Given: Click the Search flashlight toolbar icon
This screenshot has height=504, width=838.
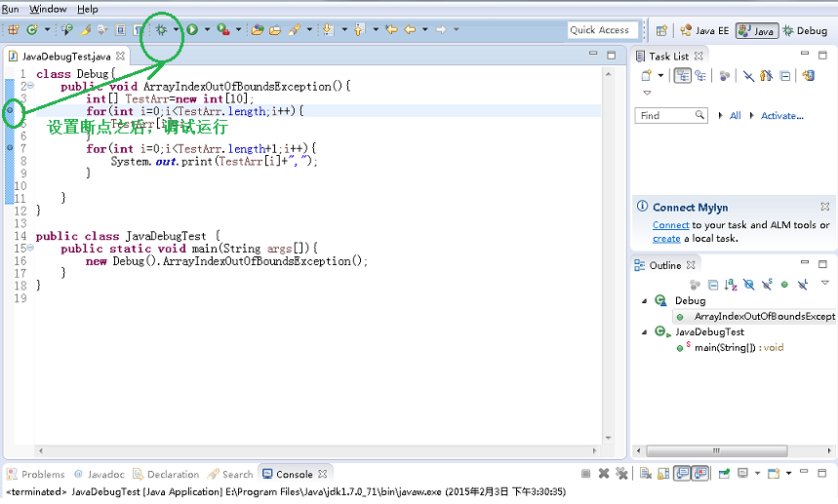Looking at the screenshot, I should coord(294,29).
